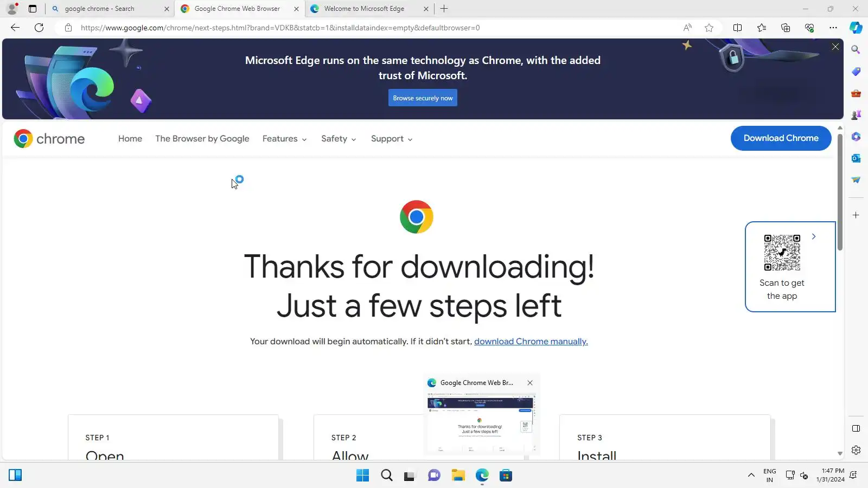Dismiss the Microsoft Edge banner

[835, 47]
